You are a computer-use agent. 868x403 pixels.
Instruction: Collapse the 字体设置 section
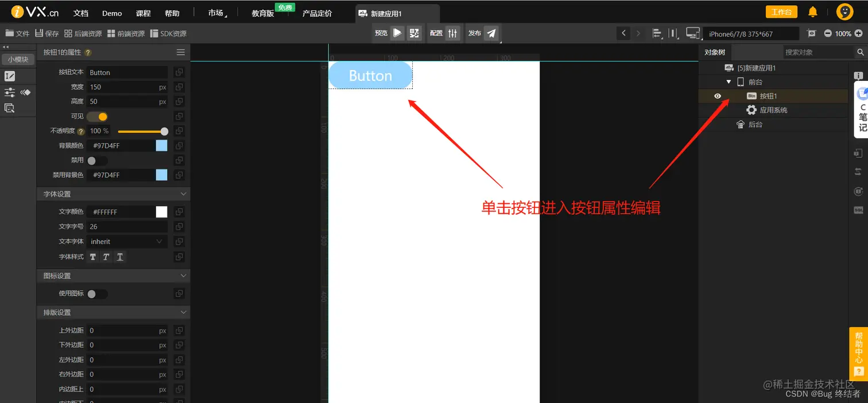pyautogui.click(x=184, y=194)
